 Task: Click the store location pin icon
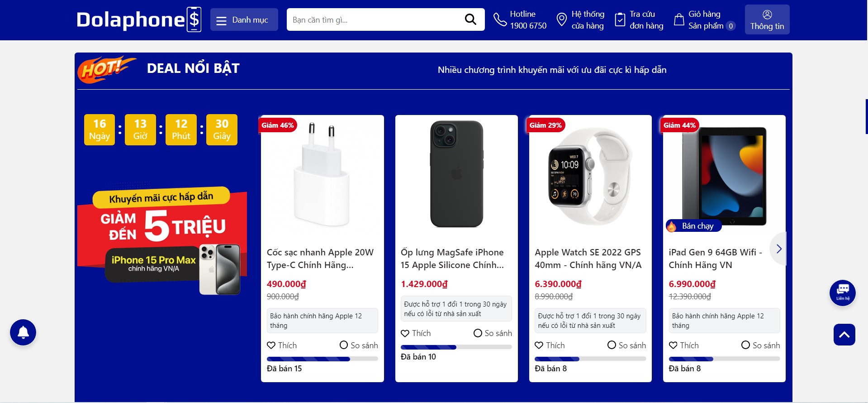tap(561, 19)
